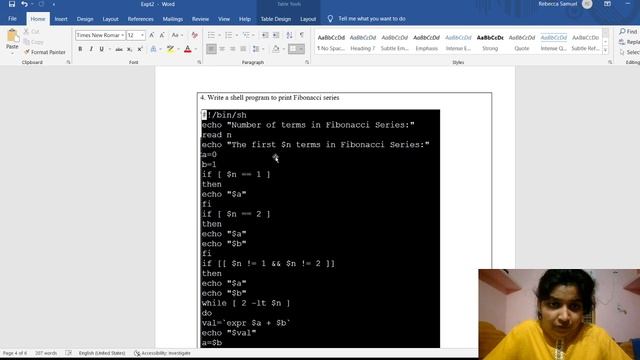640x360 pixels.
Task: Apply the Emphasis style
Action: [427, 42]
